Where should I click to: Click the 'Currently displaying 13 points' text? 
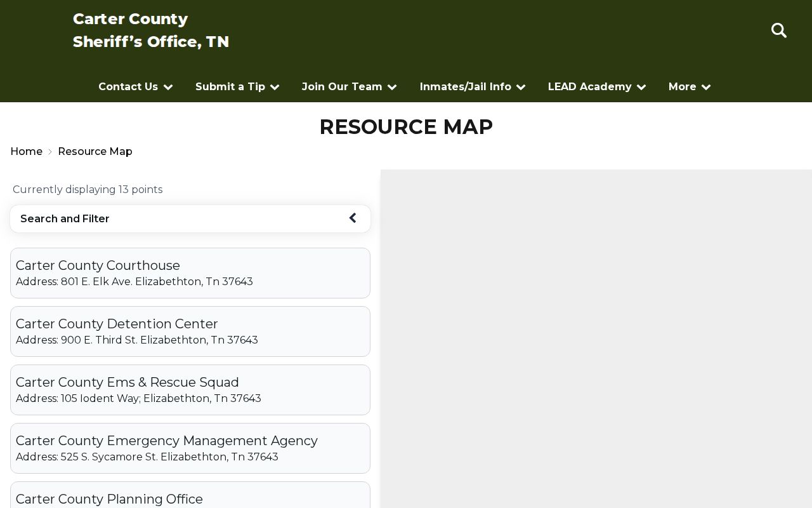88,189
